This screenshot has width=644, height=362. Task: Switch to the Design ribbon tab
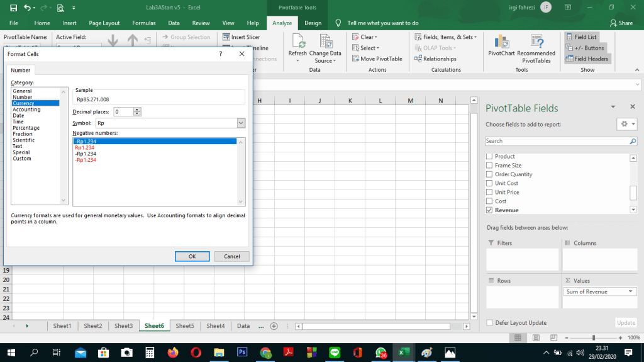click(313, 23)
